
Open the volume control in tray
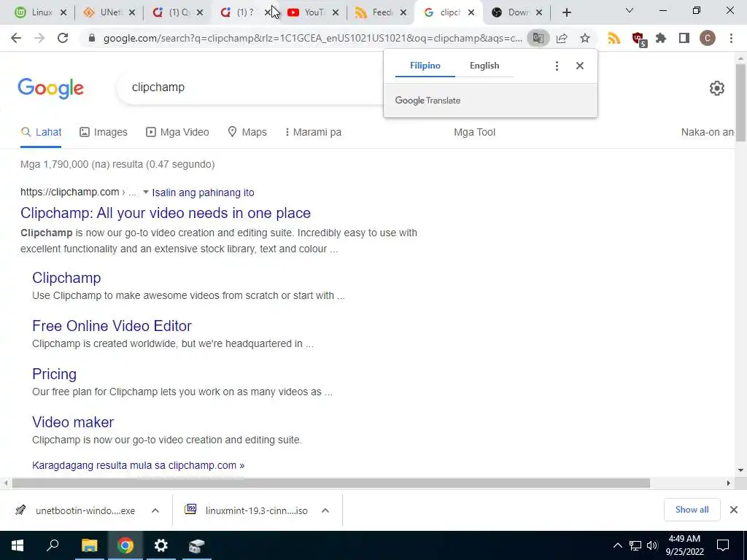(652, 545)
